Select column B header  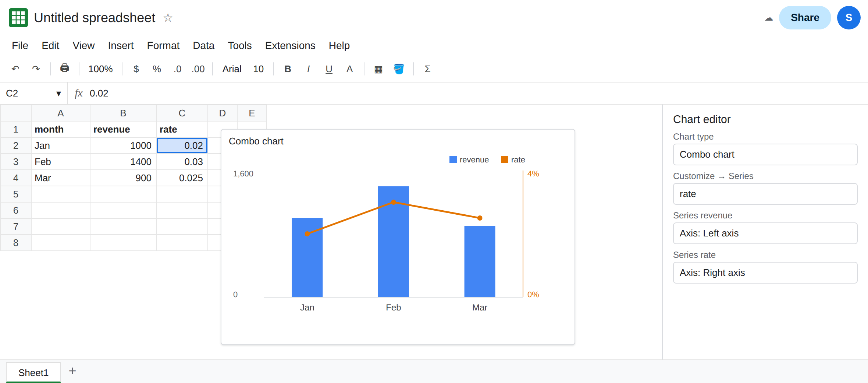tap(123, 113)
